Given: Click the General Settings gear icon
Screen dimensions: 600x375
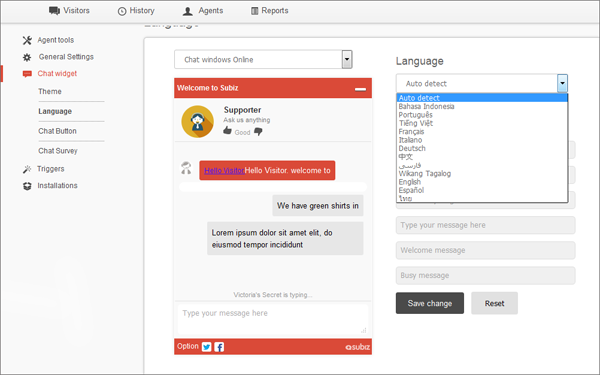Looking at the screenshot, I should [x=27, y=57].
